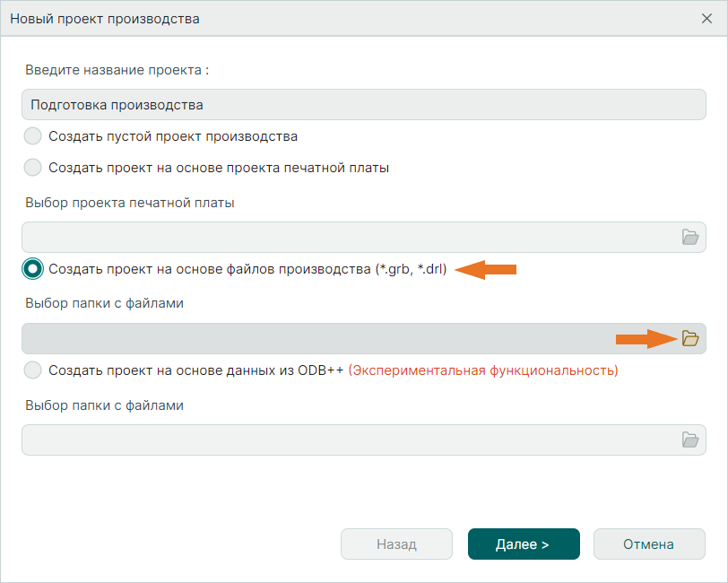Choose Создать проект на основе данных из ODB++
The height and width of the screenshot is (583, 728).
32,369
